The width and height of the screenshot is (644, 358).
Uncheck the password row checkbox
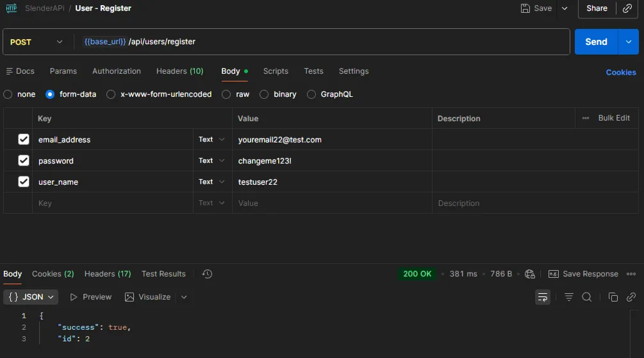[x=24, y=161]
